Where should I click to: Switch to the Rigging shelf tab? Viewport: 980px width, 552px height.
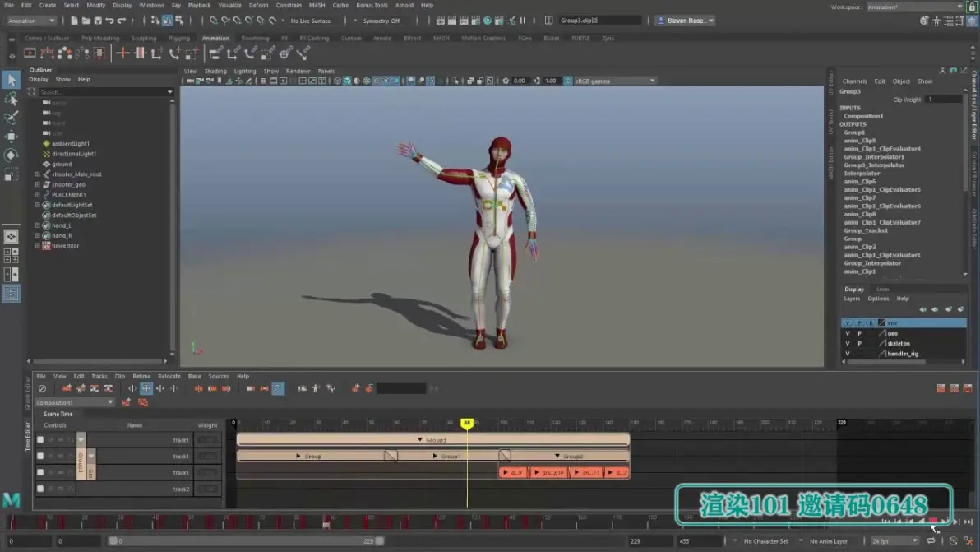[178, 38]
